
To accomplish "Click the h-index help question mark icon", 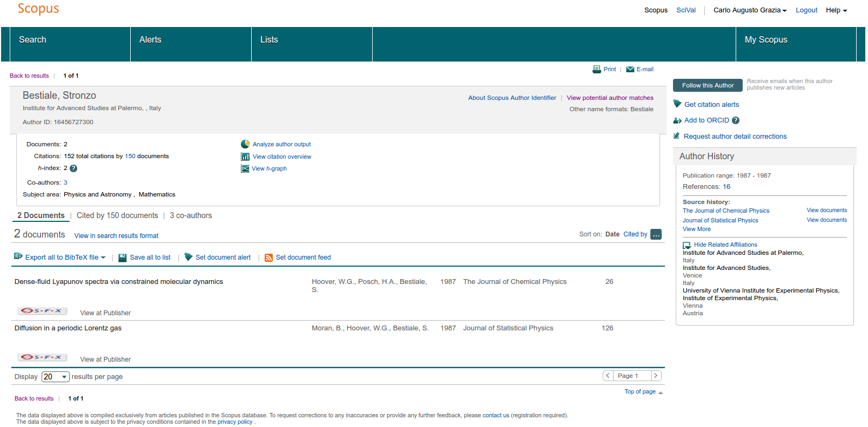I will click(x=73, y=168).
